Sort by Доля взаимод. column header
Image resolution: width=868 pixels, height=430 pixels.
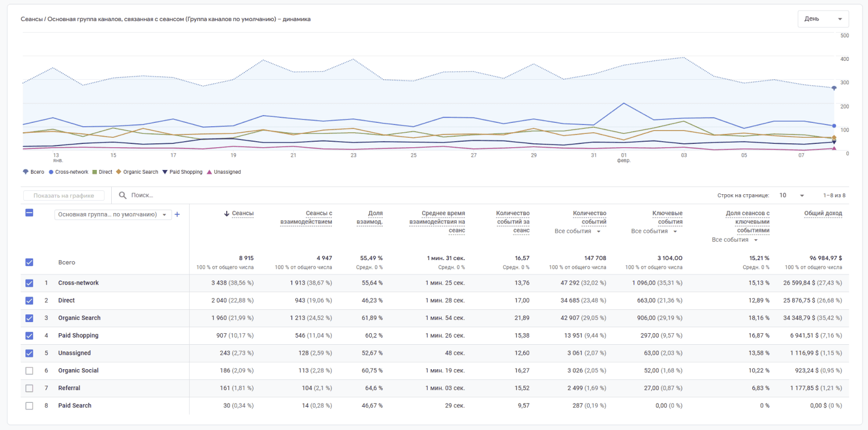tap(370, 217)
